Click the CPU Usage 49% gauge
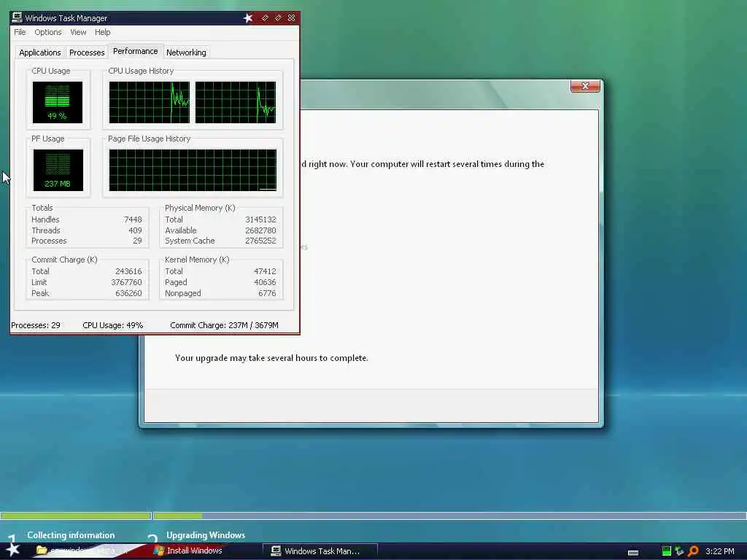The image size is (747, 560). pyautogui.click(x=57, y=102)
